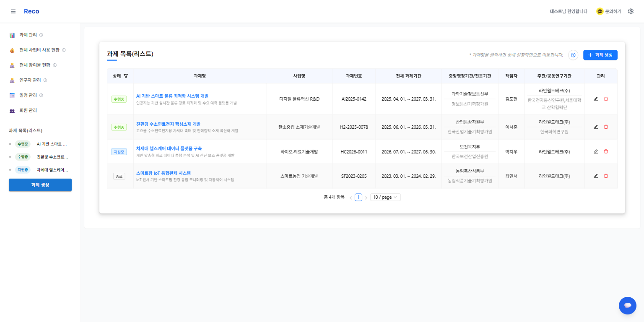Screen dimensions: 644x322
Task: Click the 전체 사업비 사용 현황 money icon
Action: point(12,50)
